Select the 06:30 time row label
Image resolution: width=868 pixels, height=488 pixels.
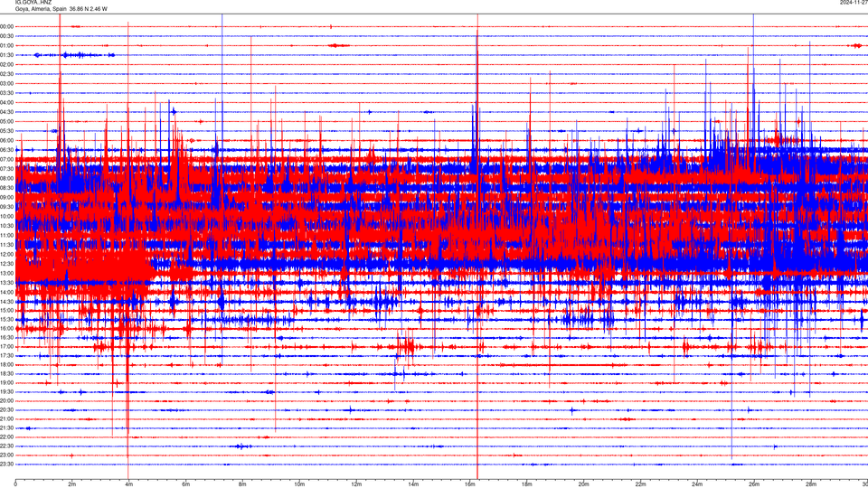[x=6, y=150]
